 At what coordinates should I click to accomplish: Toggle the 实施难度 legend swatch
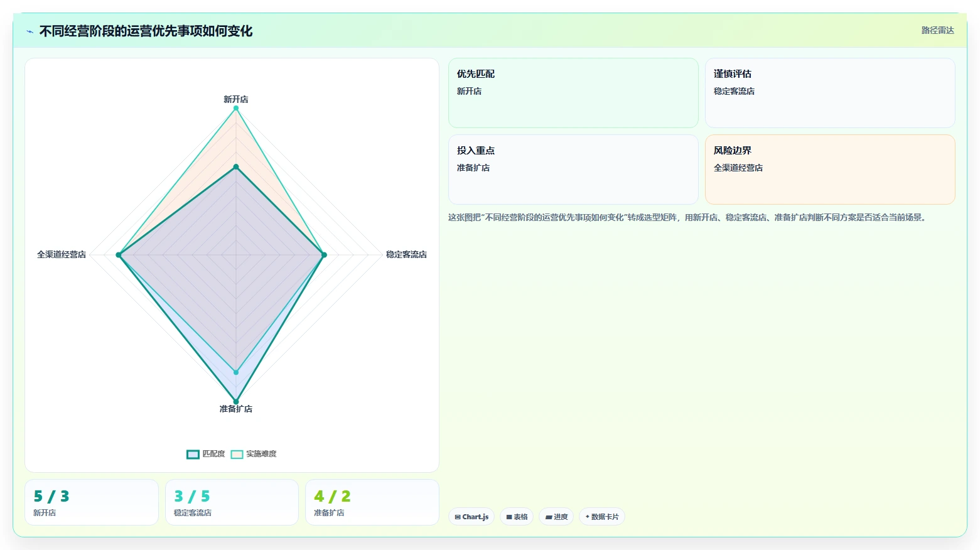237,454
